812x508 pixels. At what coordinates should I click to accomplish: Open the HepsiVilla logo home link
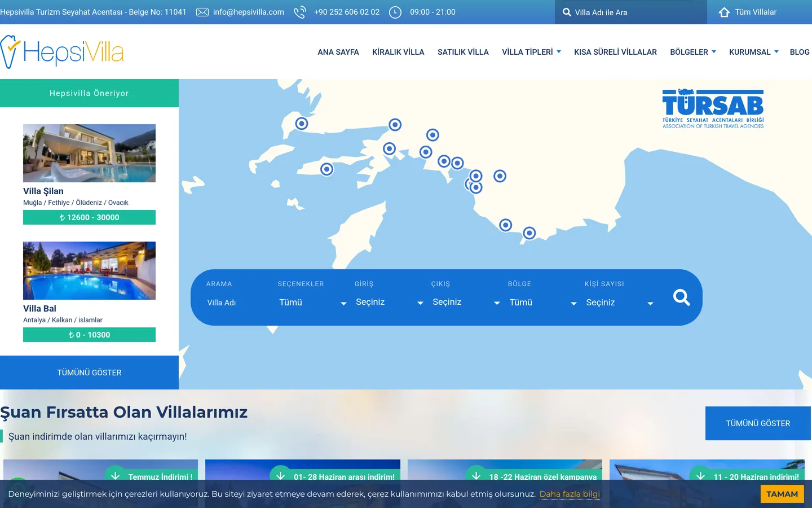click(x=62, y=52)
